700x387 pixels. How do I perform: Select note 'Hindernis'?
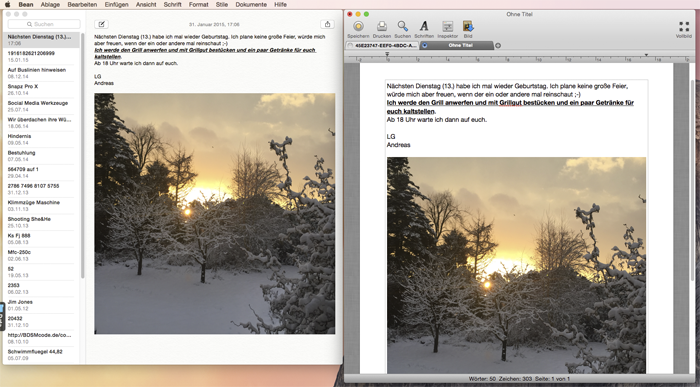click(x=41, y=139)
